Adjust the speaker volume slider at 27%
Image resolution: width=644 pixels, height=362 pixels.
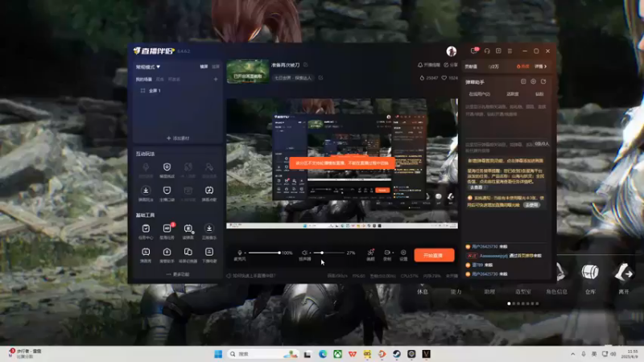pos(329,253)
